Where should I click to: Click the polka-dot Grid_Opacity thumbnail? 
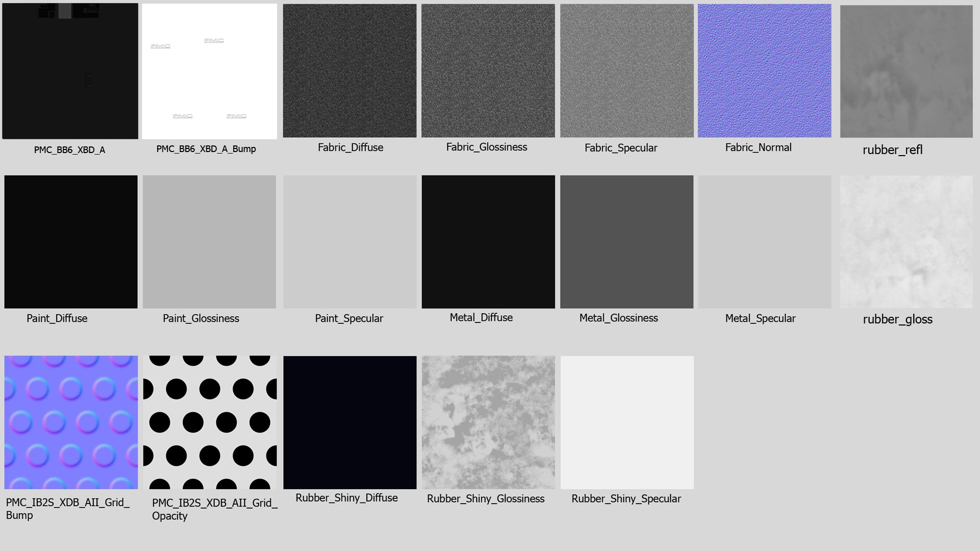click(210, 422)
